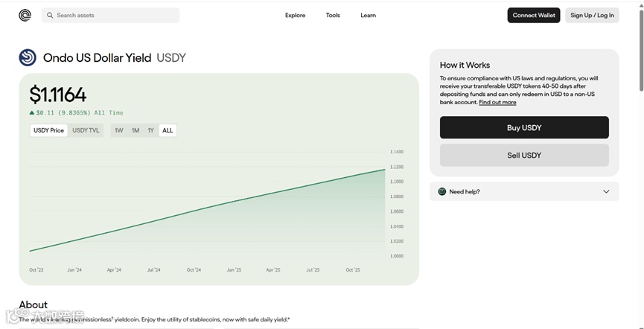Click the Oct '24 axis label
644x329 pixels.
(x=194, y=270)
